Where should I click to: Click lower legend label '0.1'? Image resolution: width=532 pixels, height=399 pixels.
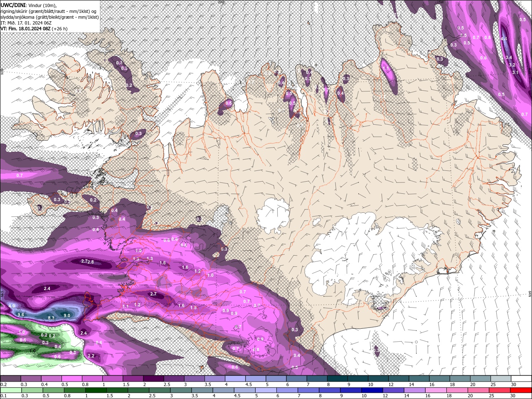pos(3,396)
